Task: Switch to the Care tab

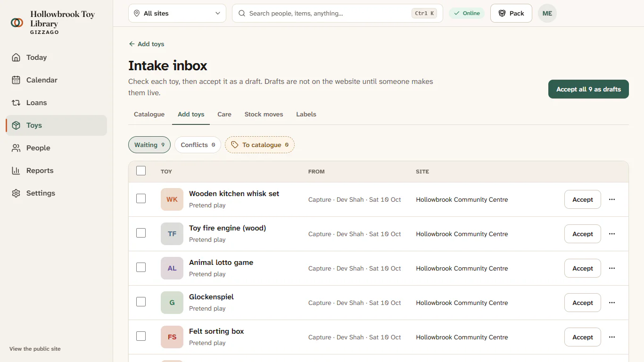Action: [224, 114]
